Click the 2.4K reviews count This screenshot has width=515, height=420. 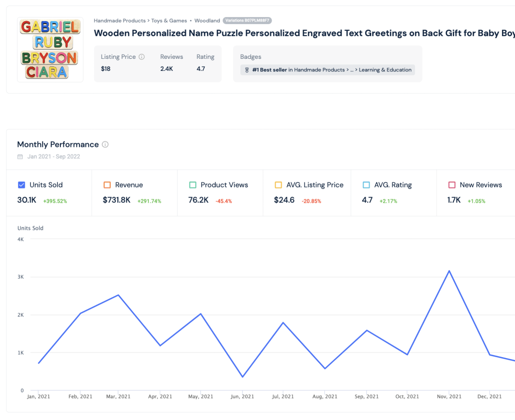[166, 69]
